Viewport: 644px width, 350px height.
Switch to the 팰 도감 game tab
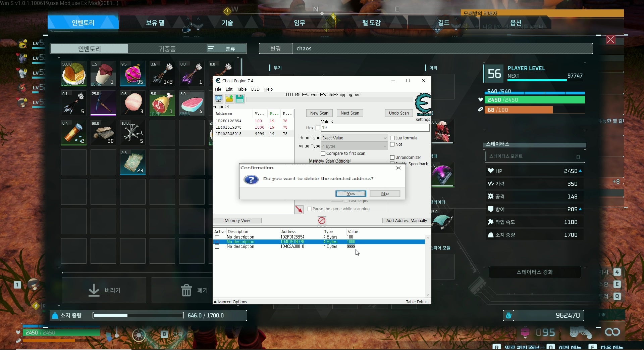372,23
